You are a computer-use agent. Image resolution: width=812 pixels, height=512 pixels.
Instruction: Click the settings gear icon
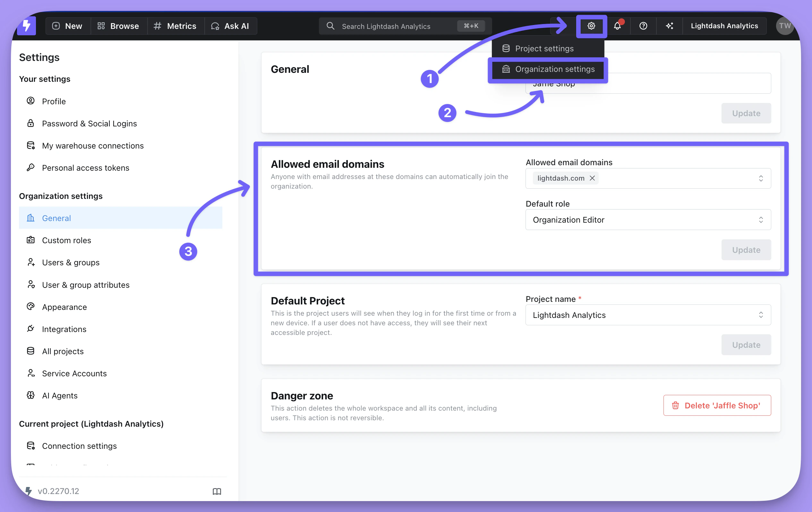point(591,26)
